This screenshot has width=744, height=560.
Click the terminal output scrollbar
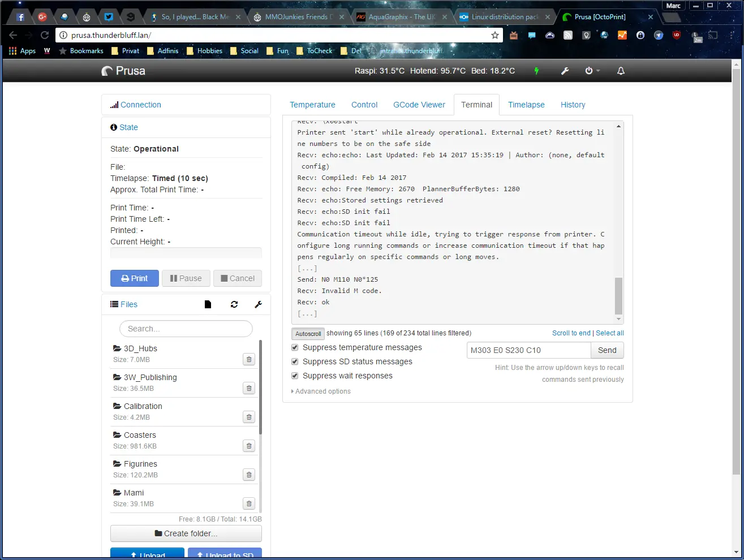[x=618, y=295]
